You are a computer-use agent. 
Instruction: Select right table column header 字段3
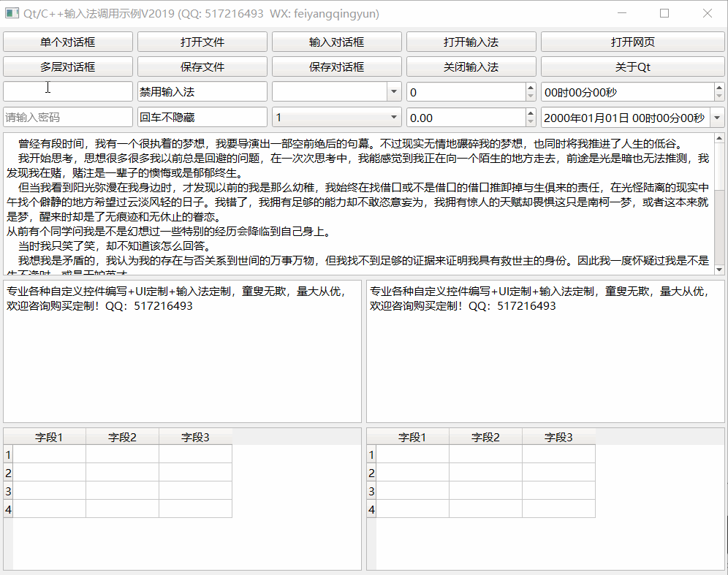coord(558,437)
